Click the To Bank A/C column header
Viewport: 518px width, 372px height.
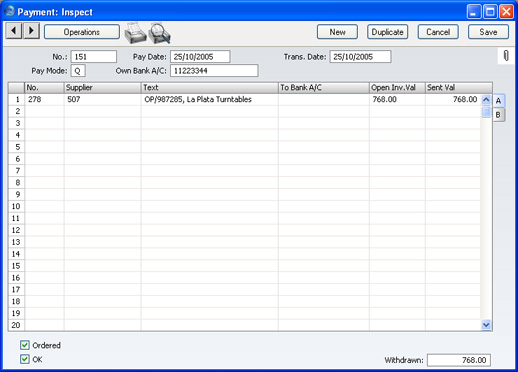[324, 88]
